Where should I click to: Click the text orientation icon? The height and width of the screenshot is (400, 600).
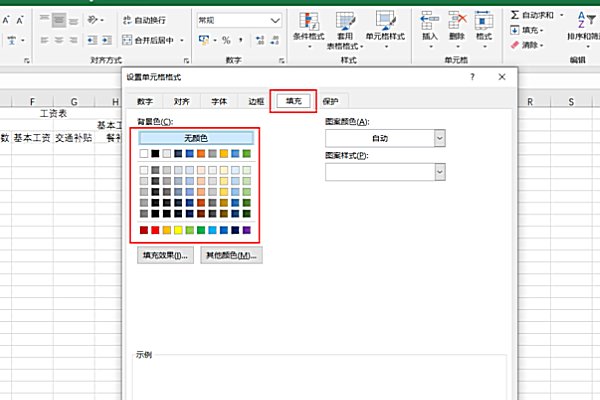pos(93,20)
